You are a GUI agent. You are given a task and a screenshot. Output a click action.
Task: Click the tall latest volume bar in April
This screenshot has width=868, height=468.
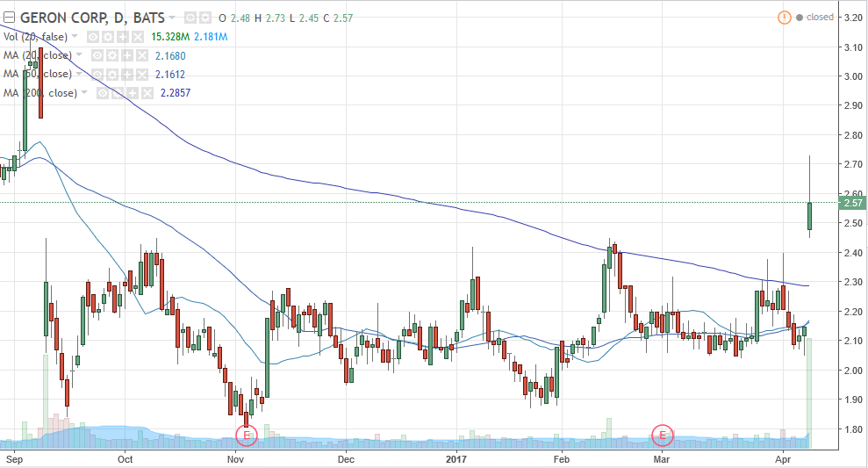(809, 393)
